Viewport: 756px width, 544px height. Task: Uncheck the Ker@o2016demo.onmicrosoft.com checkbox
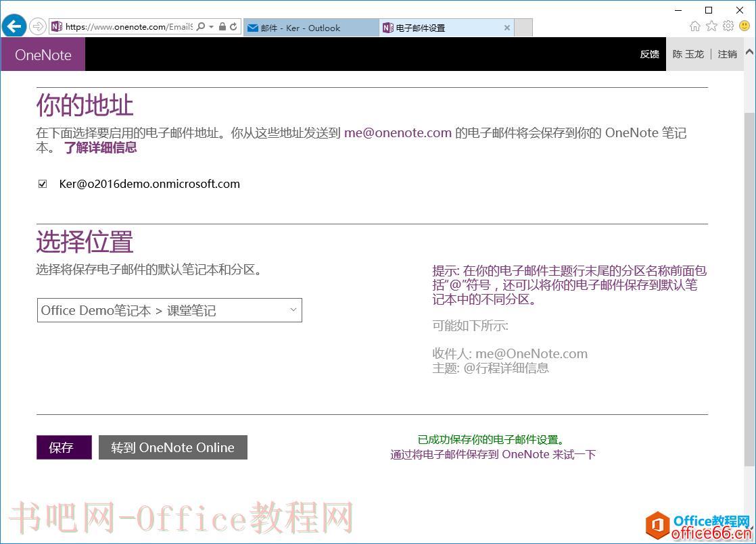pos(43,184)
